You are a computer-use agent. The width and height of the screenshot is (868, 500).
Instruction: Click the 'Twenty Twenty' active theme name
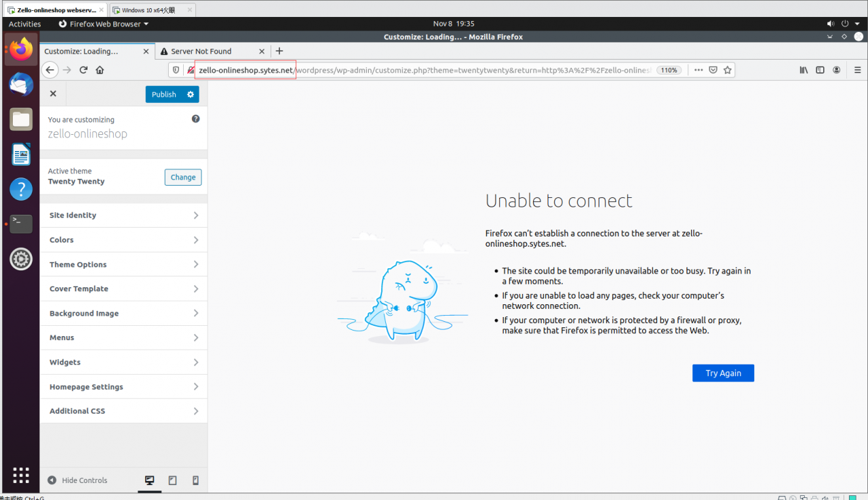tap(77, 182)
